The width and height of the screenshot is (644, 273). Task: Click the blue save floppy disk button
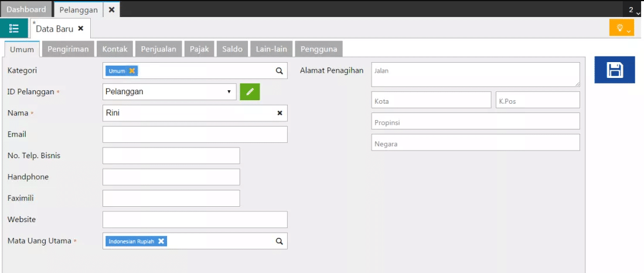point(614,70)
